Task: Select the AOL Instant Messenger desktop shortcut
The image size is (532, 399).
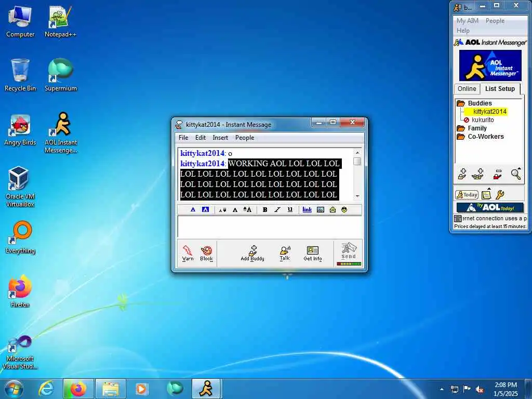Action: click(x=61, y=132)
